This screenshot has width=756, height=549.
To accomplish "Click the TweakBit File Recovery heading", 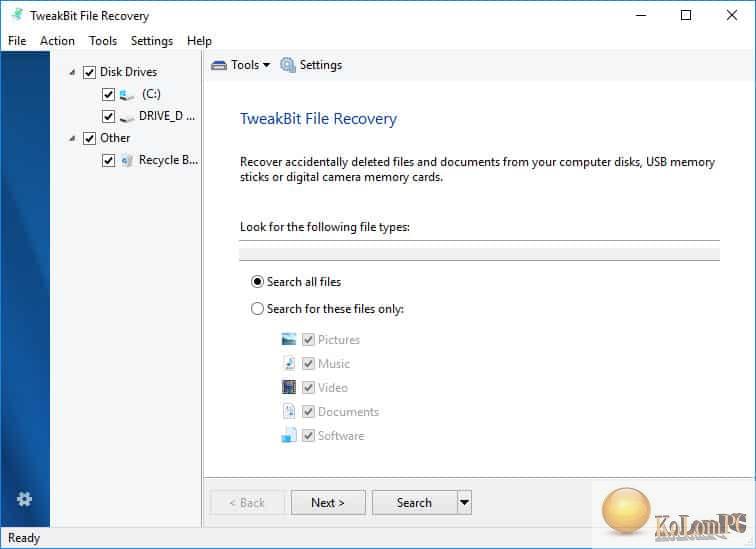I will click(318, 119).
